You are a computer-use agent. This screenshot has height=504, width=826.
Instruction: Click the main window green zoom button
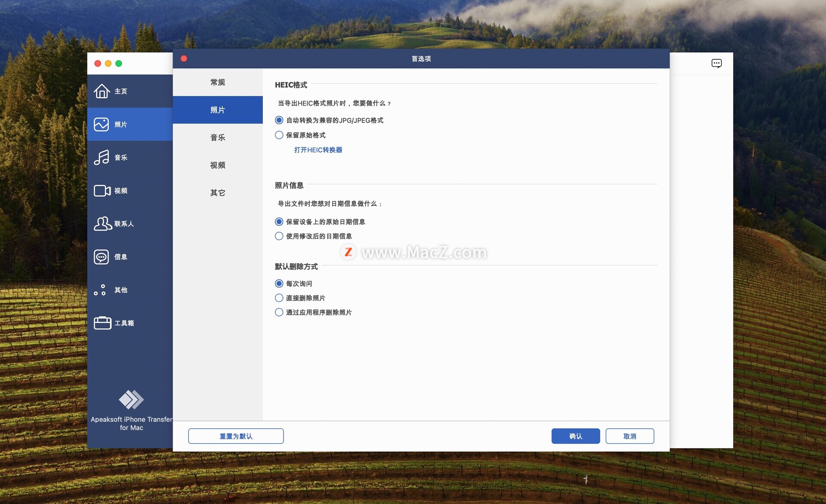pos(119,64)
